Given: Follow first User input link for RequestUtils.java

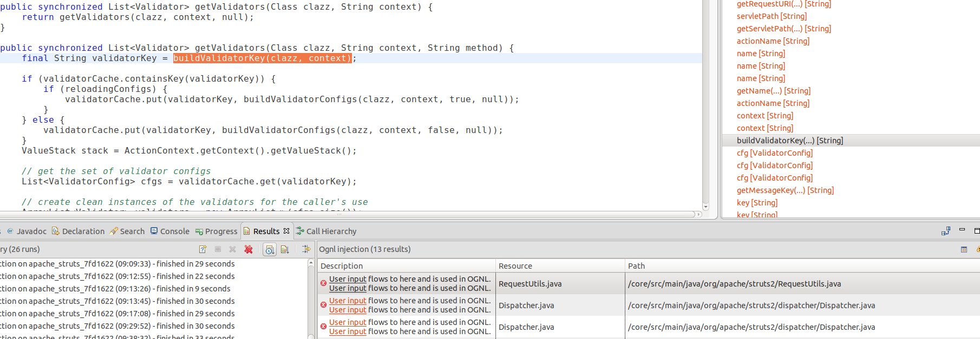Looking at the screenshot, I should [x=348, y=279].
